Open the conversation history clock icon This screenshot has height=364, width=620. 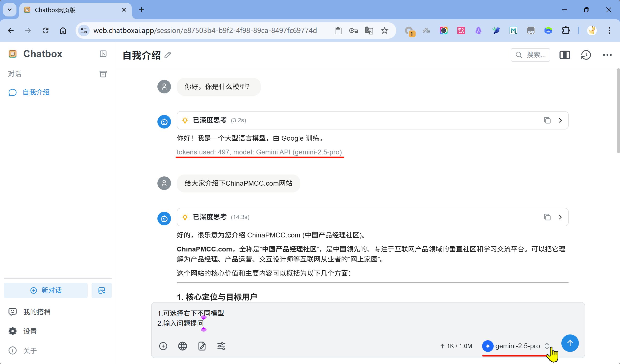pyautogui.click(x=586, y=55)
